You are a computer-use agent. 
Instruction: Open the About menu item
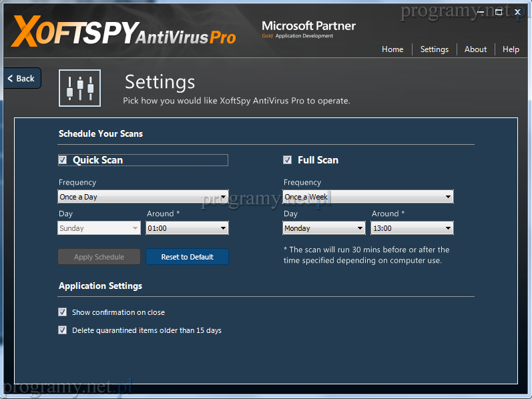475,49
